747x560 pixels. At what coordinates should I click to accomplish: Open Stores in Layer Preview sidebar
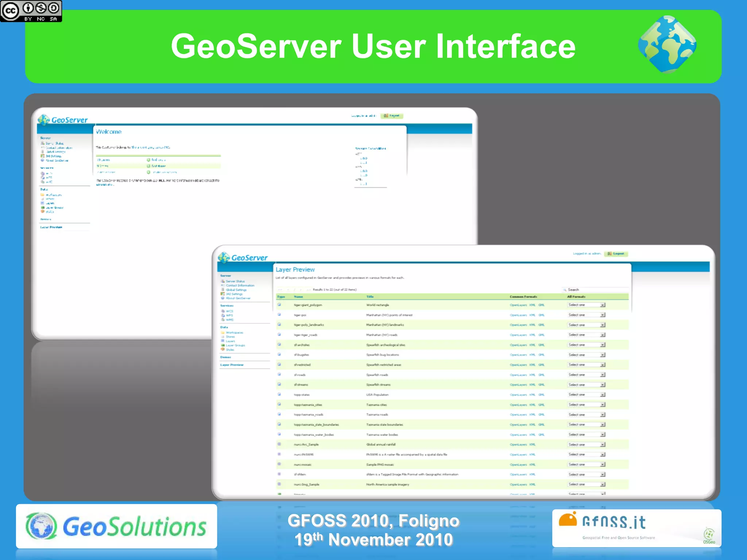pyautogui.click(x=231, y=337)
